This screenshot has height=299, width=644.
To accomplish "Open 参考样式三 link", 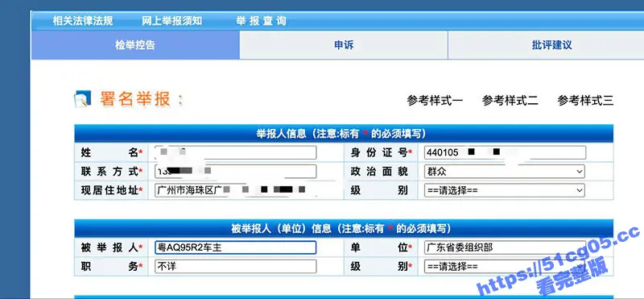I will (585, 101).
